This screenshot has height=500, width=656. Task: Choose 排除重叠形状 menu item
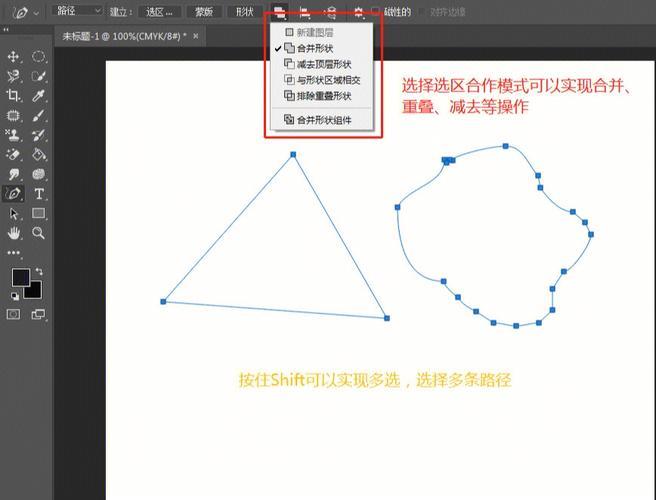coord(322,96)
